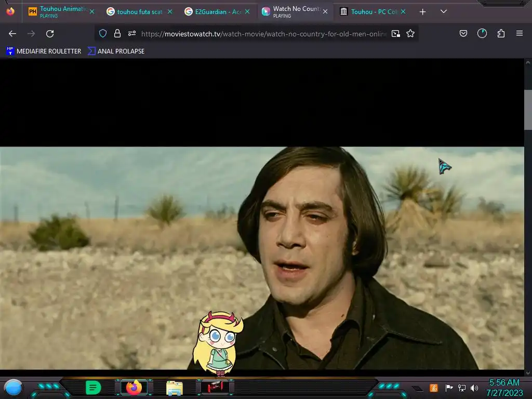Open the Action Center flag icon
This screenshot has width=532, height=399.
[449, 388]
